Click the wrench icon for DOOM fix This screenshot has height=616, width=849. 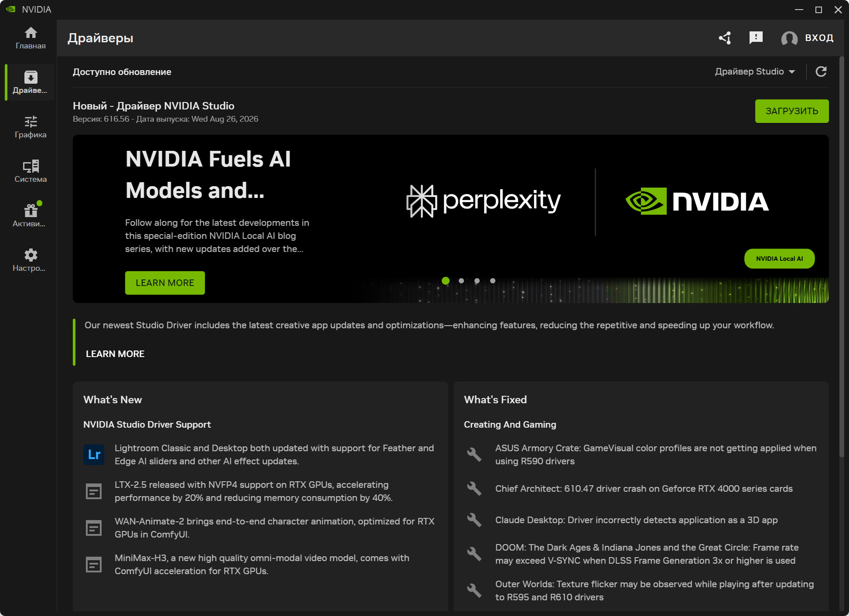[x=474, y=554]
